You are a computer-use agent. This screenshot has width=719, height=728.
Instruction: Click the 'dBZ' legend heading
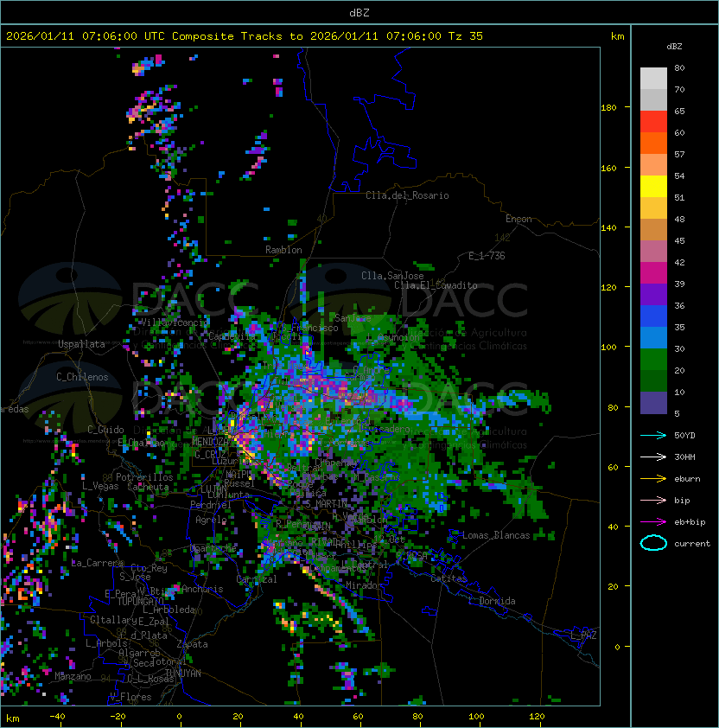[674, 47]
